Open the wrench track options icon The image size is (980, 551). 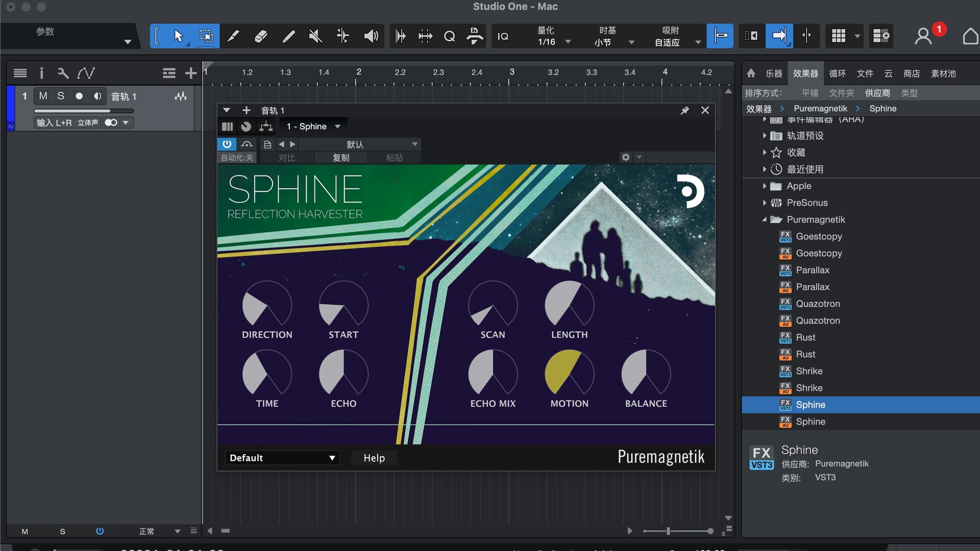click(63, 73)
